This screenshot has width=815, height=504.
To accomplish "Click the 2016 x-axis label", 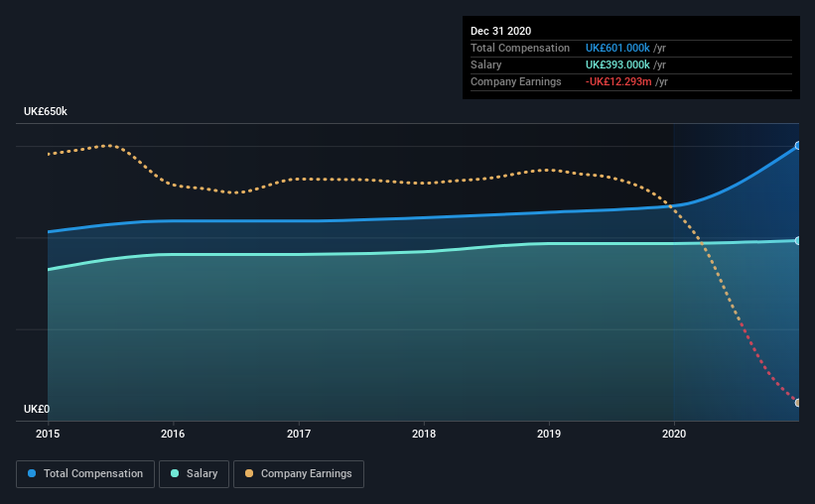I will point(173,434).
